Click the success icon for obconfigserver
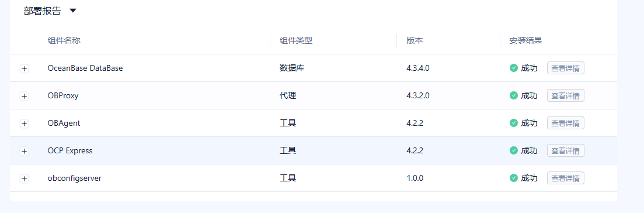Image resolution: width=644 pixels, height=213 pixels. [513, 178]
